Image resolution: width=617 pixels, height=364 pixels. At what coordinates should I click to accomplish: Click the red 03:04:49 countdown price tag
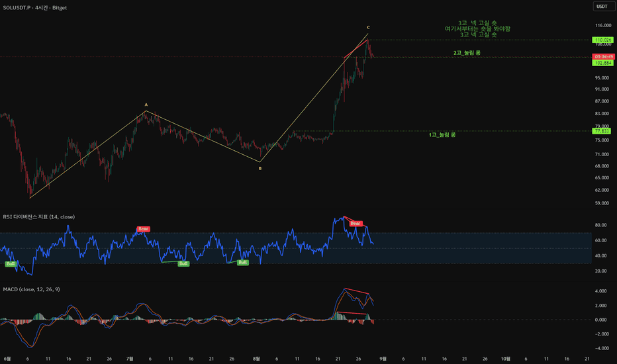coord(603,57)
